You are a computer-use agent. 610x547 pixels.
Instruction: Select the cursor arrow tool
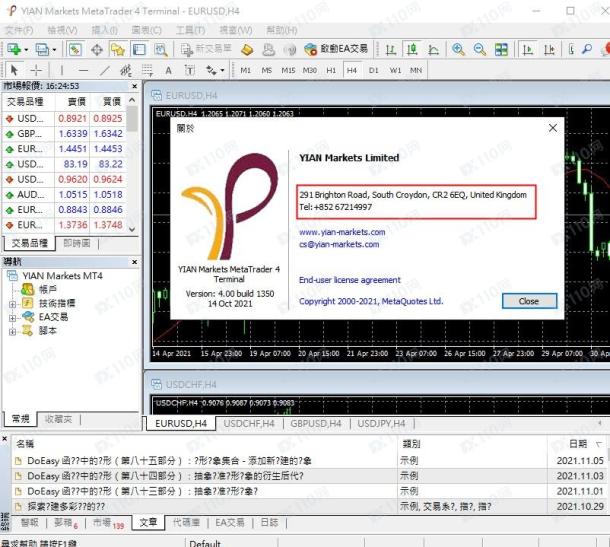tap(14, 70)
